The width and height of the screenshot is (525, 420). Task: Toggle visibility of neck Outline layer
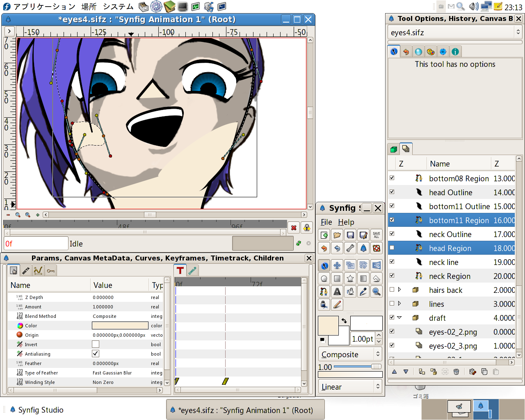pos(392,234)
